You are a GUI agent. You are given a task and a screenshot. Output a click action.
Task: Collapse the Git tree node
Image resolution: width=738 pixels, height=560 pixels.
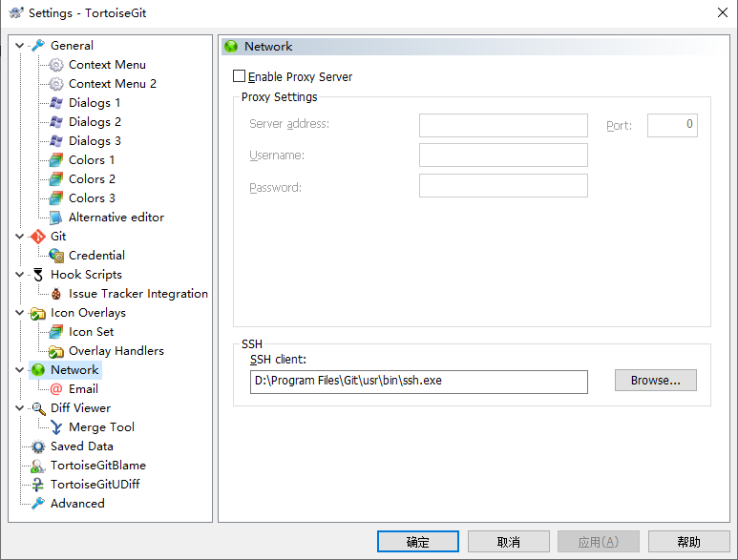click(x=20, y=236)
